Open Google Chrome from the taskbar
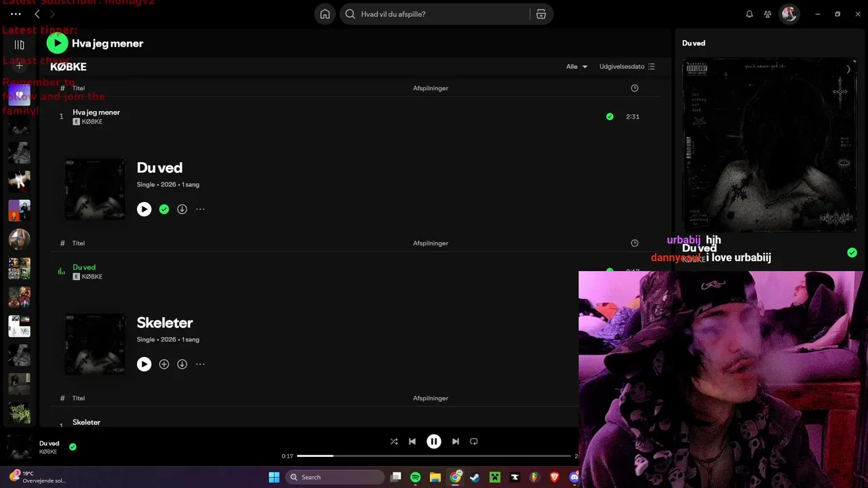Image resolution: width=868 pixels, height=488 pixels. (x=456, y=477)
